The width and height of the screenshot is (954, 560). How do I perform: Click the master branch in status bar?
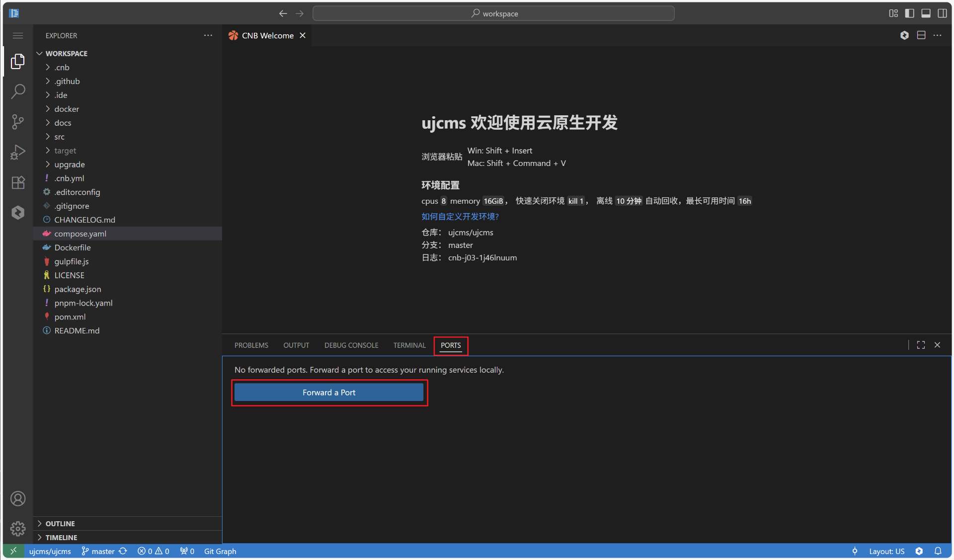(x=98, y=551)
